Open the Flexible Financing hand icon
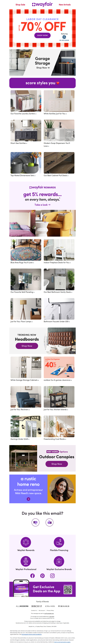This screenshot has width=85, height=644. pyautogui.click(x=59, y=542)
